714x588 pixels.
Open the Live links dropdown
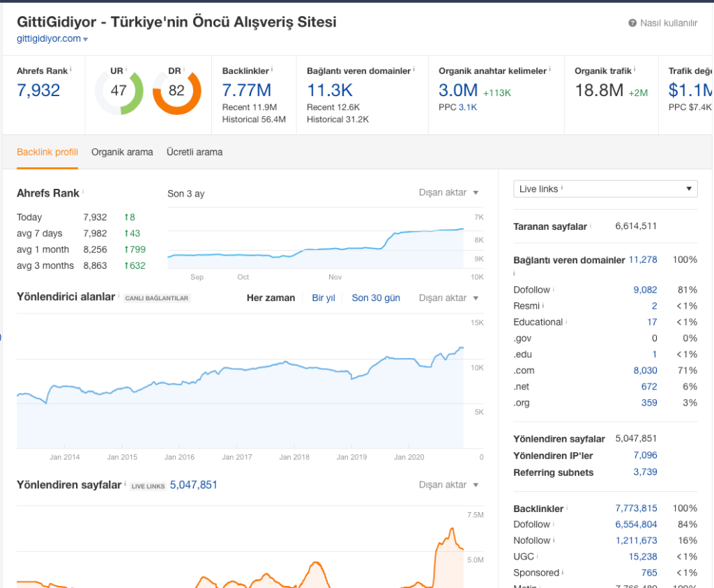pos(605,189)
